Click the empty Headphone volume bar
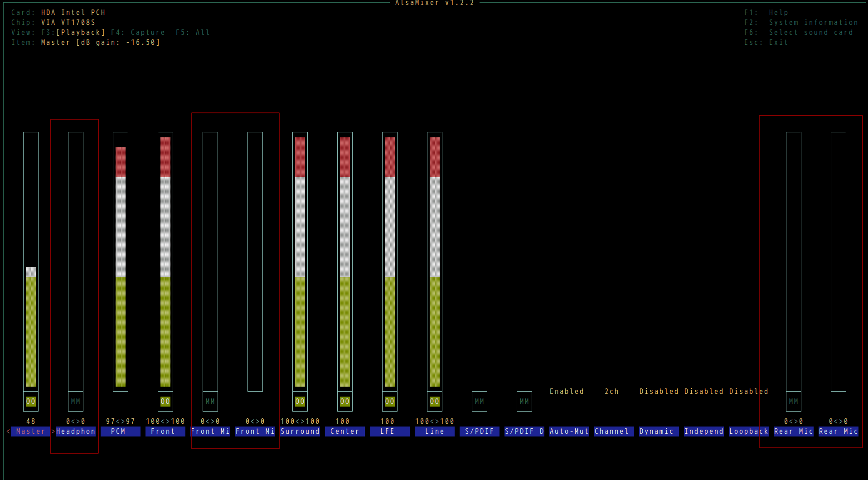 pos(76,262)
